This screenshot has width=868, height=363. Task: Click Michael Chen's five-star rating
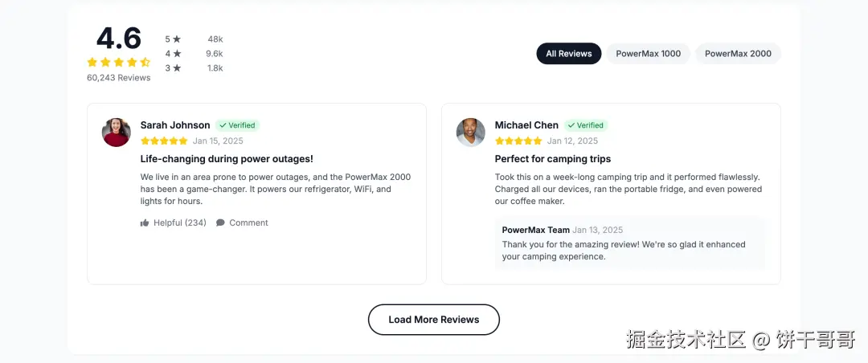(518, 141)
